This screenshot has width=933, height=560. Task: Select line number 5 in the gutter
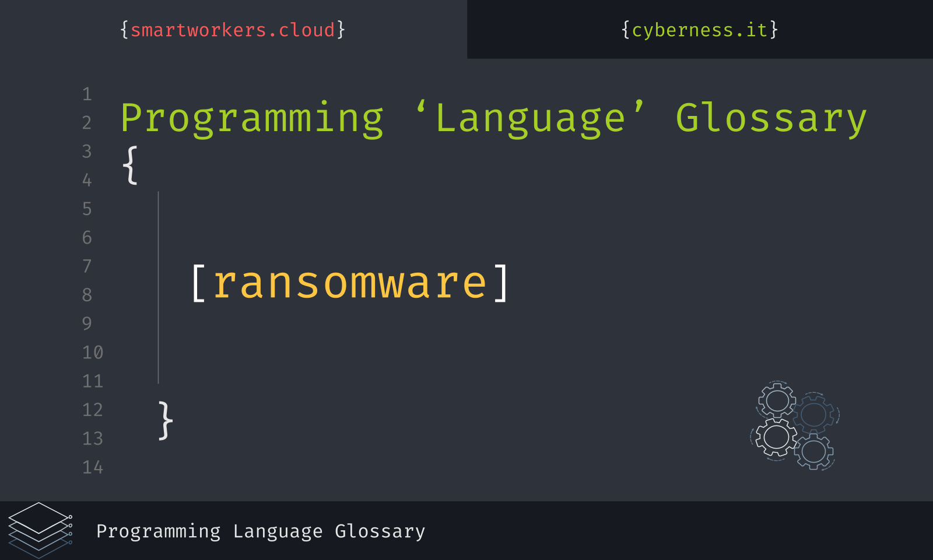click(x=87, y=209)
